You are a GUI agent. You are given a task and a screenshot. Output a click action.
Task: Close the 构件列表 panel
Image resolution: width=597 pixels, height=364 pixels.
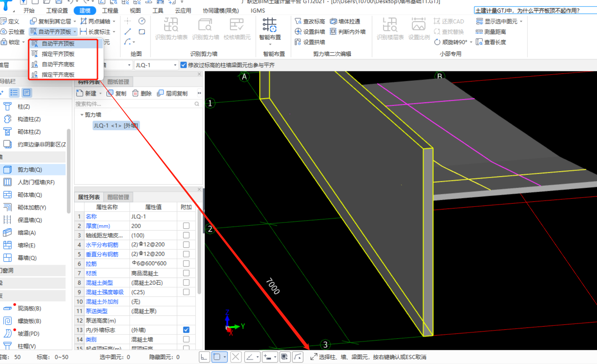(199, 74)
